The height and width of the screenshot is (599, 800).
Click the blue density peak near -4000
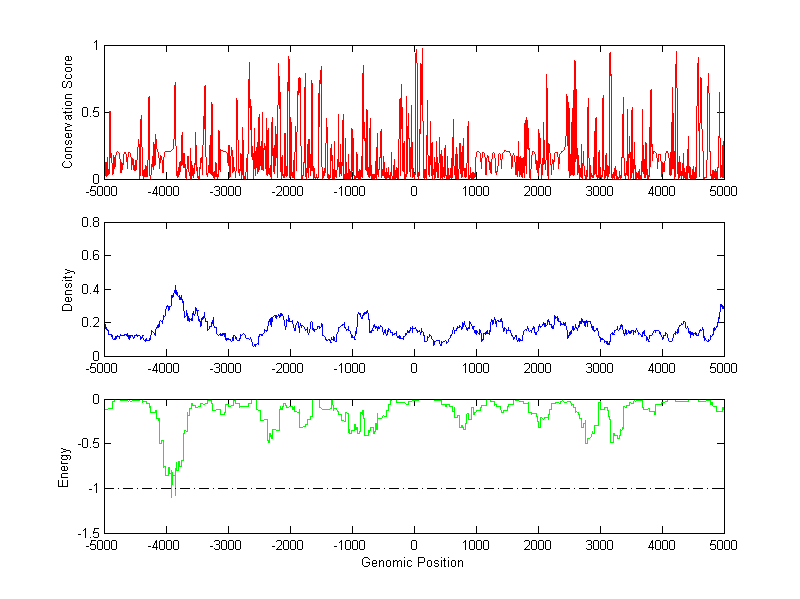pos(176,289)
